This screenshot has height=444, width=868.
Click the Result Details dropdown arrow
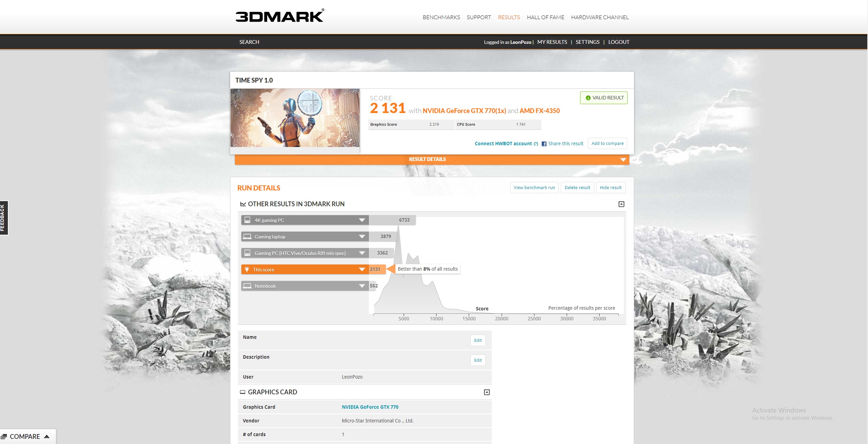coord(623,160)
